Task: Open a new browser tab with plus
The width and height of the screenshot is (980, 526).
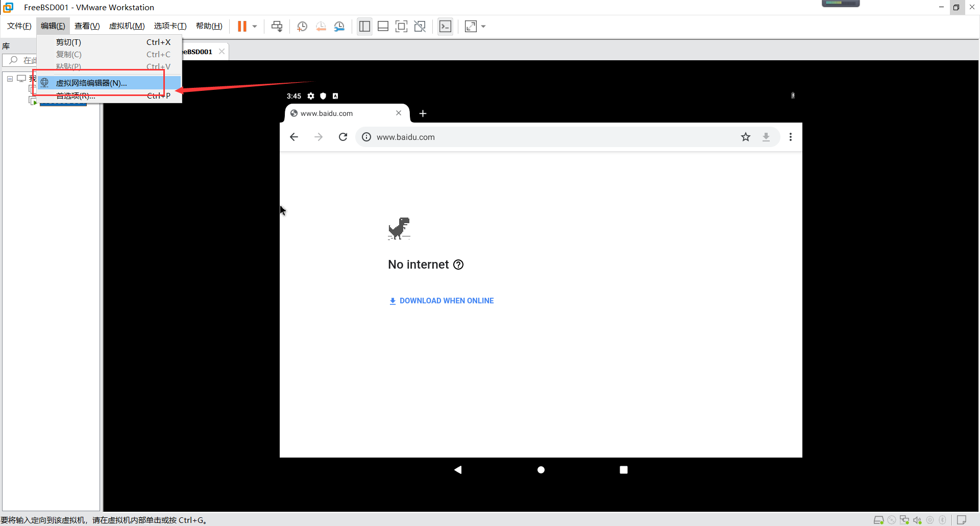Action: coord(423,113)
